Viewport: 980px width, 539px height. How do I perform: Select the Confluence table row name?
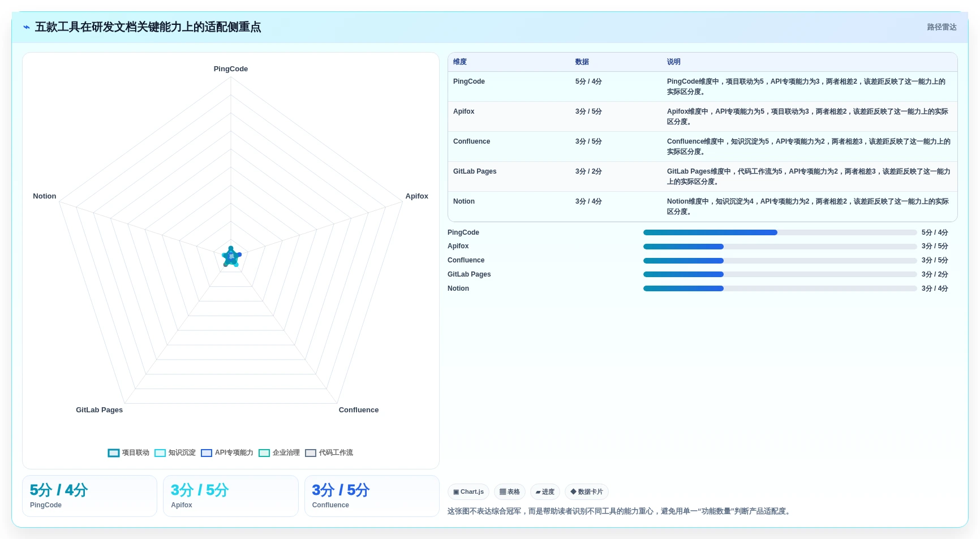click(x=472, y=141)
